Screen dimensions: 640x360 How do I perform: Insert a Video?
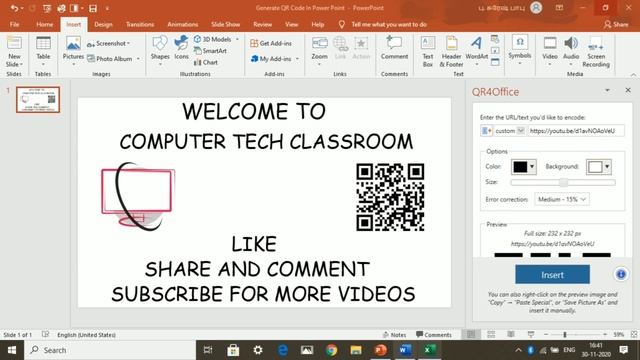tap(550, 51)
